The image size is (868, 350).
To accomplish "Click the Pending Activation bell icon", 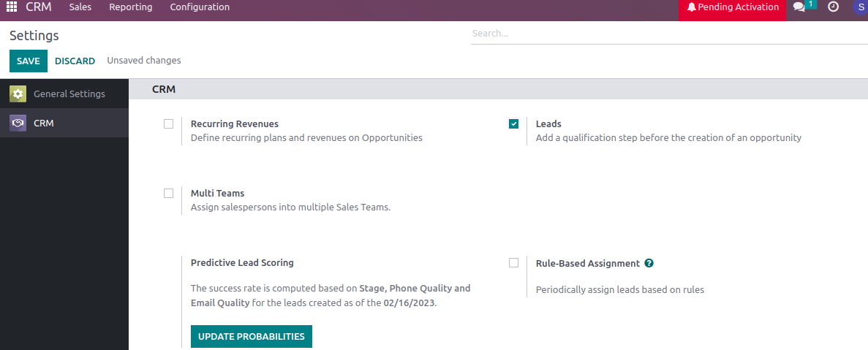I will [x=692, y=7].
